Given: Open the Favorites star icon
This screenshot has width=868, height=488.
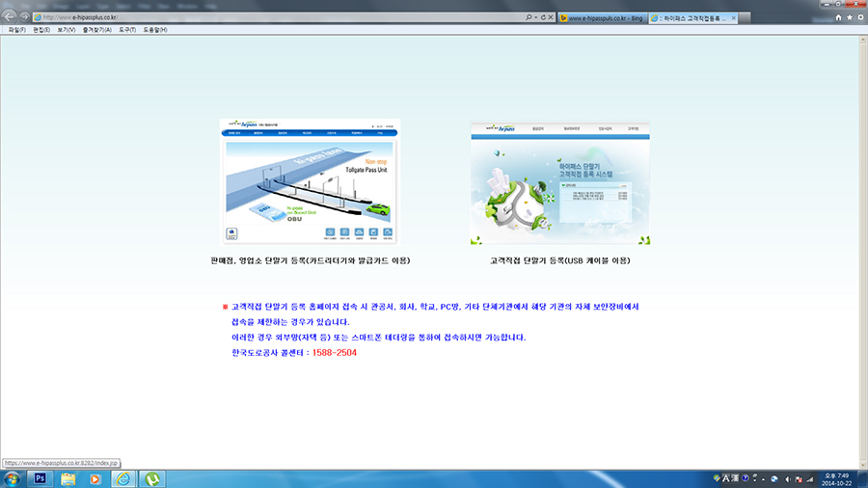Looking at the screenshot, I should (848, 17).
